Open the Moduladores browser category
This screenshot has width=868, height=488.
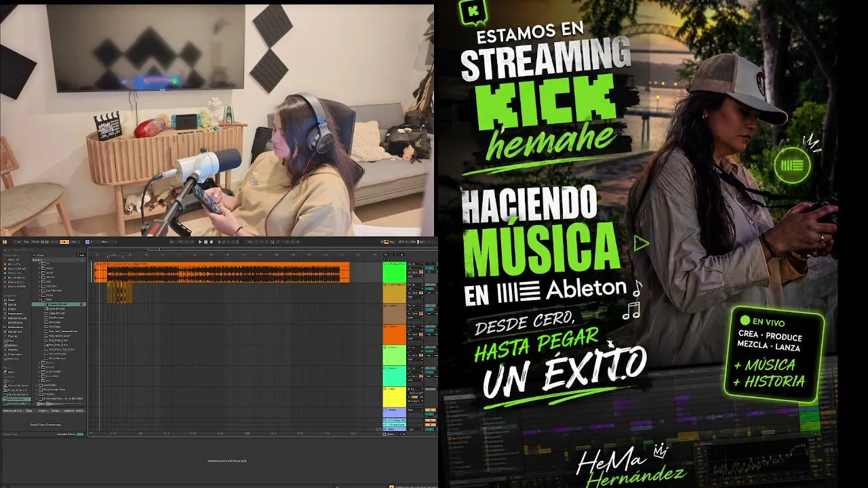coord(15,327)
